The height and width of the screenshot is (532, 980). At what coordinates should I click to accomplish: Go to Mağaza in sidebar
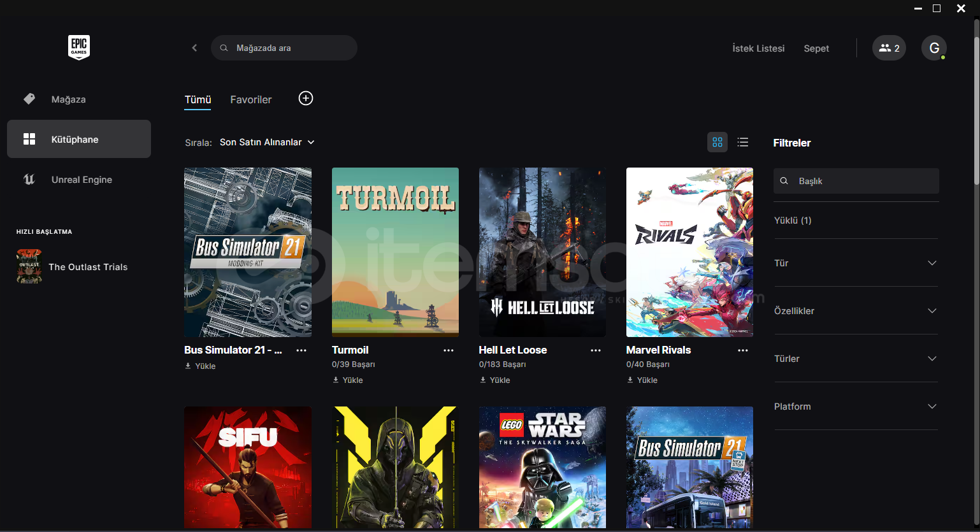(x=68, y=99)
